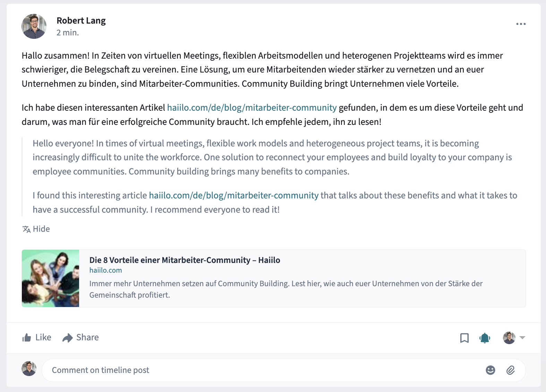Click the thumbs-up Like icon
Screen dimensions: 546x392
pyautogui.click(x=27, y=338)
